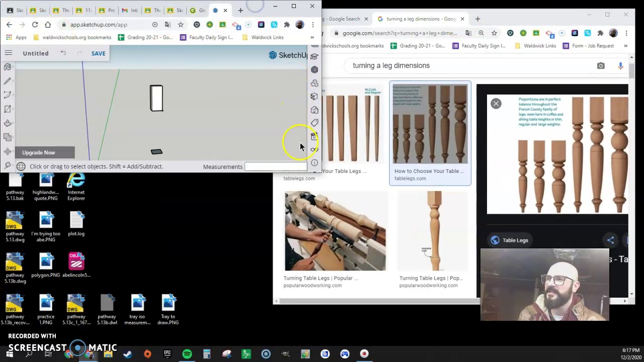This screenshot has width=644, height=362.
Task: Reload the SketchUp browser page
Action: [35, 25]
